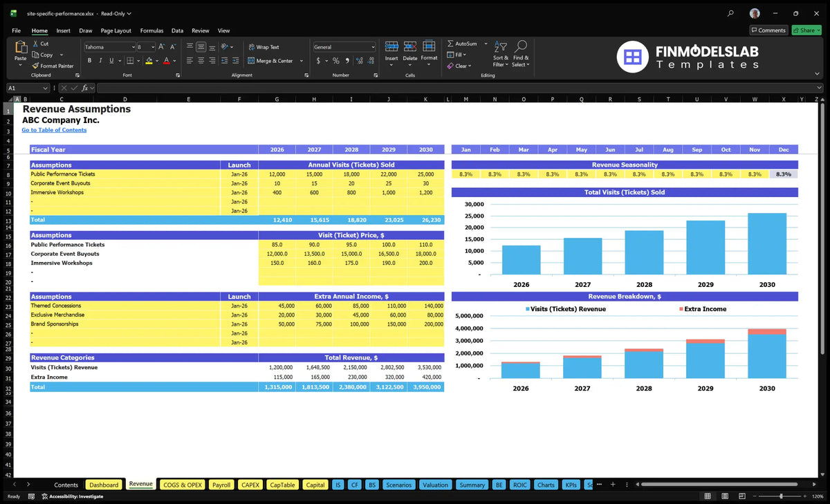Toggle Italic formatting
The width and height of the screenshot is (830, 504).
100,61
